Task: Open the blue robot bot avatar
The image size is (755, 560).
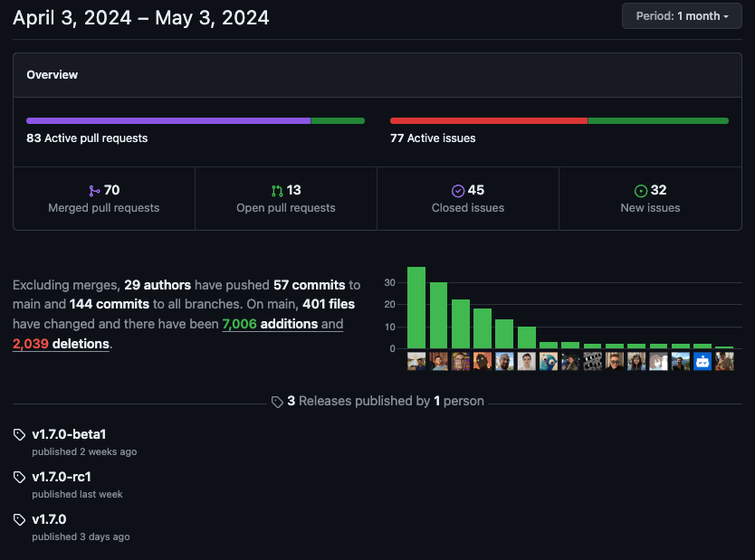Action: (x=702, y=361)
